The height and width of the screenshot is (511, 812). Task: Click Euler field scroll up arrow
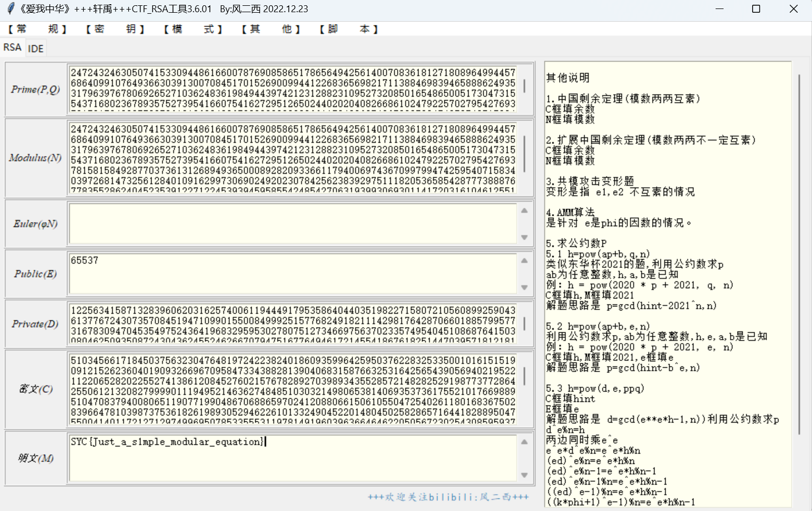[x=524, y=210]
